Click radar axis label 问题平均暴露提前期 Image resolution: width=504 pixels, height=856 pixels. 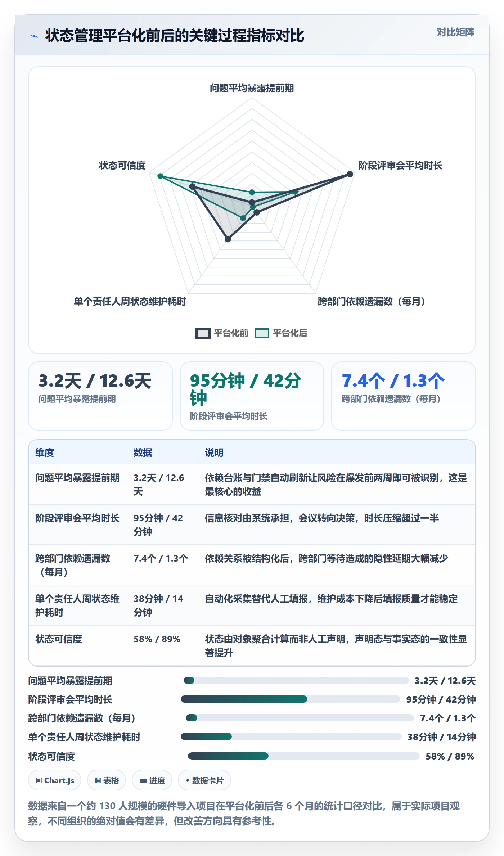252,88
